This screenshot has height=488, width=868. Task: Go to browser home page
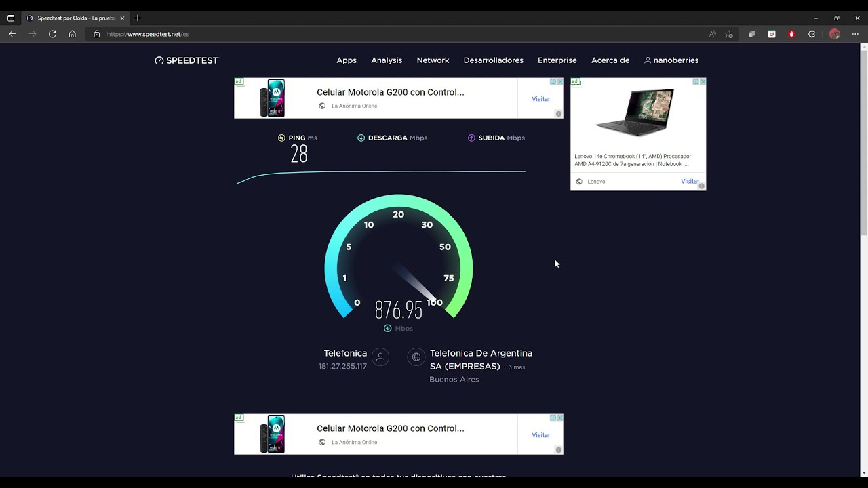(73, 34)
